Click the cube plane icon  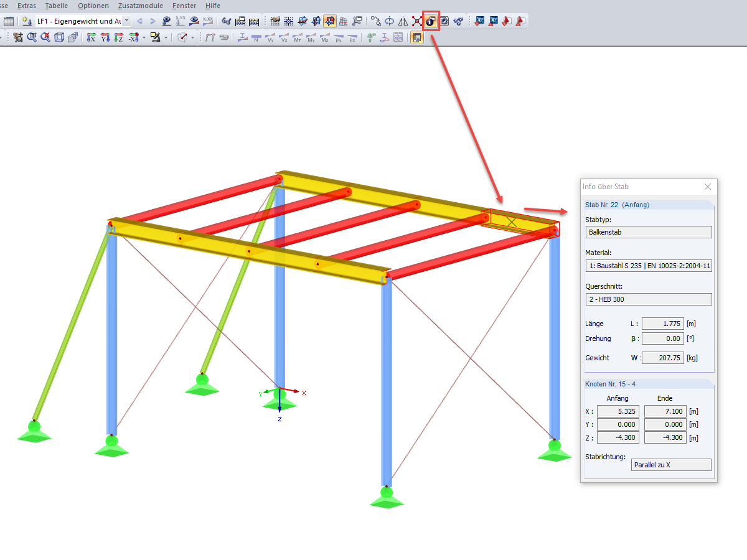182,37
